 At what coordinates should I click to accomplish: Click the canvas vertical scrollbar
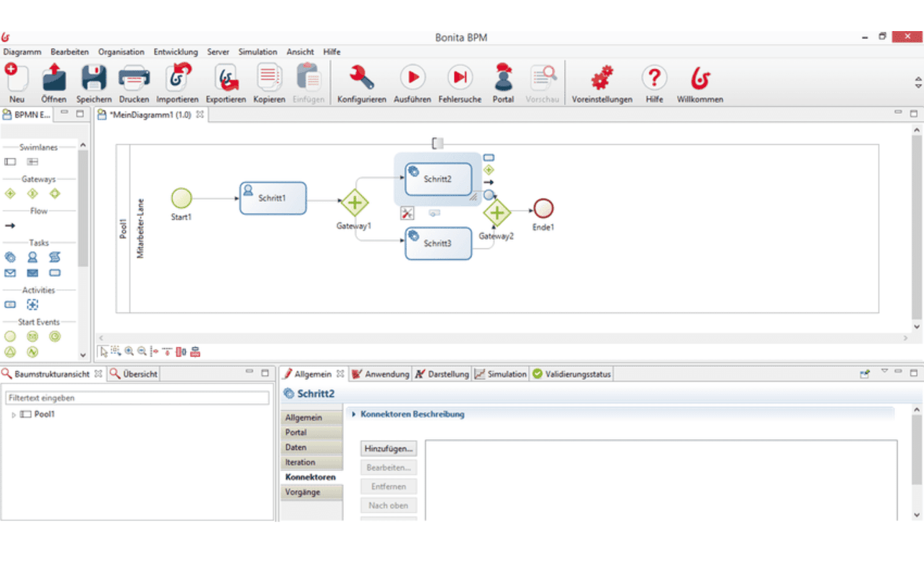(916, 228)
